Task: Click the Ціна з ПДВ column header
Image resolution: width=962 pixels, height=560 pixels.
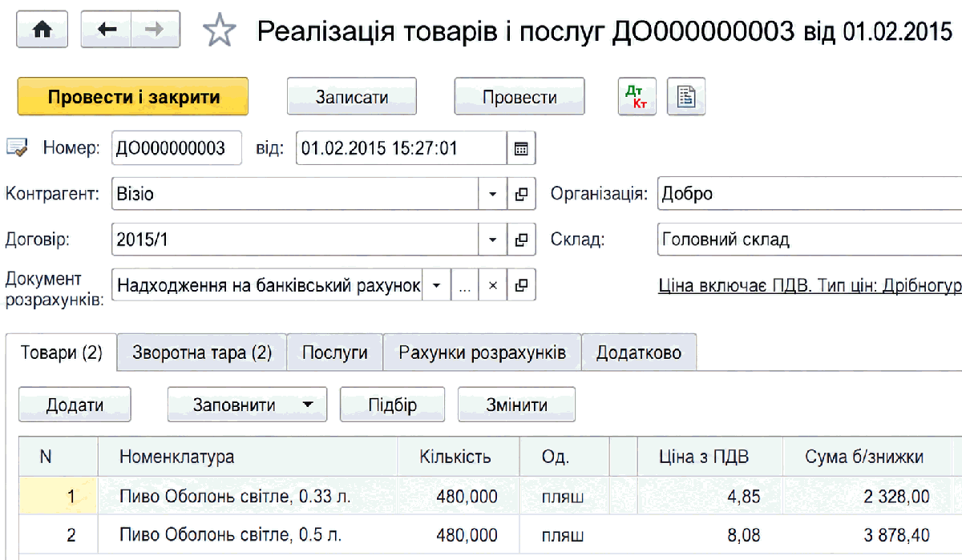Action: 709,457
